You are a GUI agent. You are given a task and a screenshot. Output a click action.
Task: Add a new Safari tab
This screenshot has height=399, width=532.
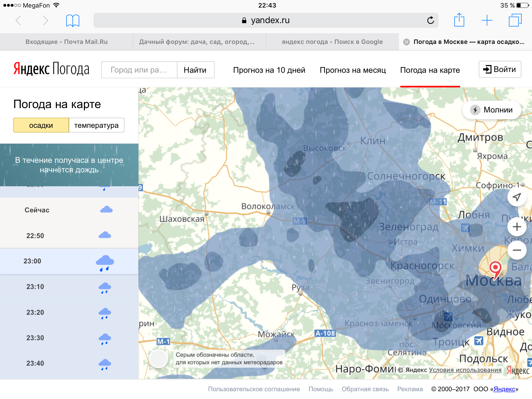click(x=487, y=20)
